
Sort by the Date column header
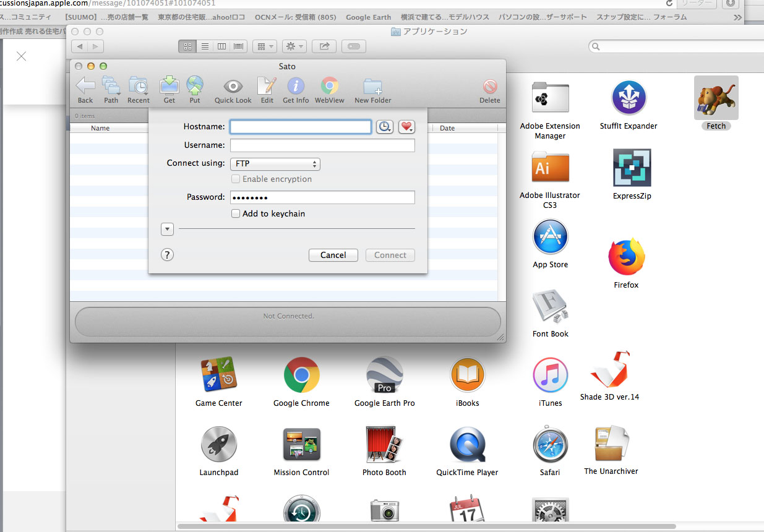tap(447, 128)
